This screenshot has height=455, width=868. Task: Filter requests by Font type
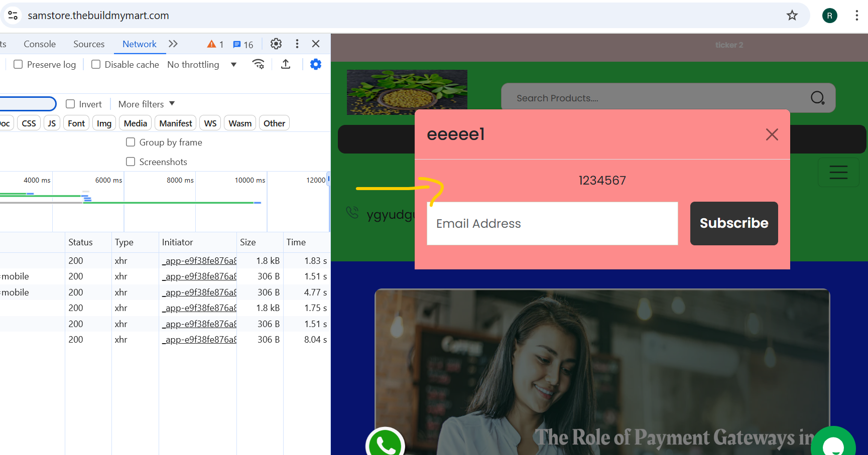(76, 123)
